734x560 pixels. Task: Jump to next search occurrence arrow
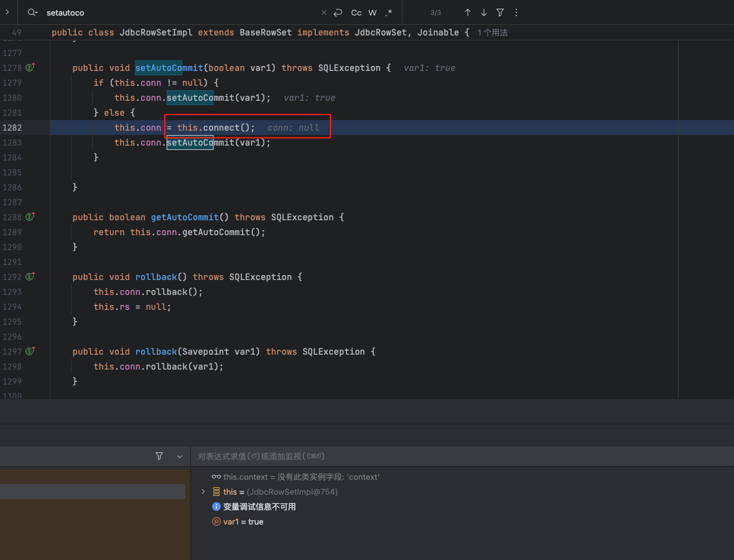click(484, 12)
